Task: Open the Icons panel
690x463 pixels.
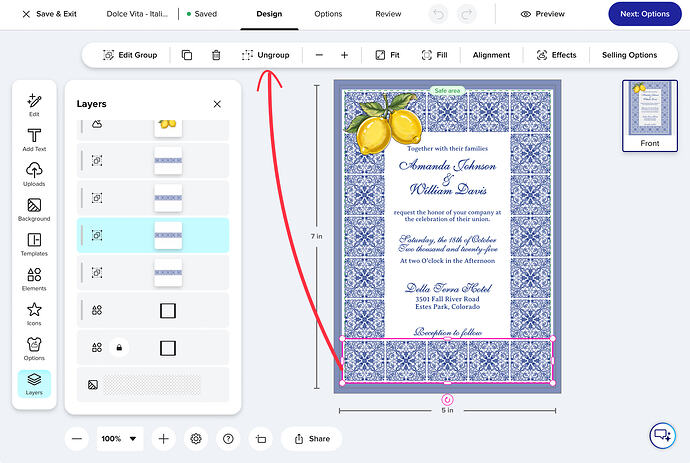Action: pyautogui.click(x=34, y=313)
